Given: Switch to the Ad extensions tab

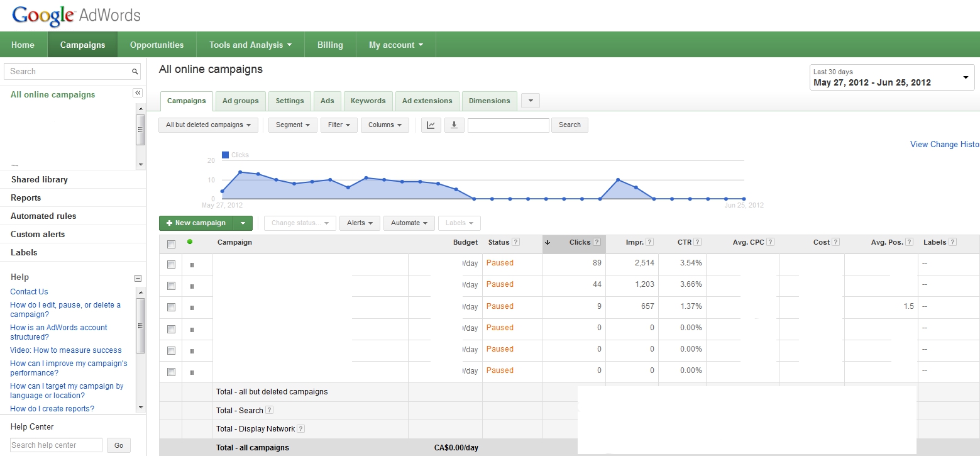Looking at the screenshot, I should tap(427, 101).
